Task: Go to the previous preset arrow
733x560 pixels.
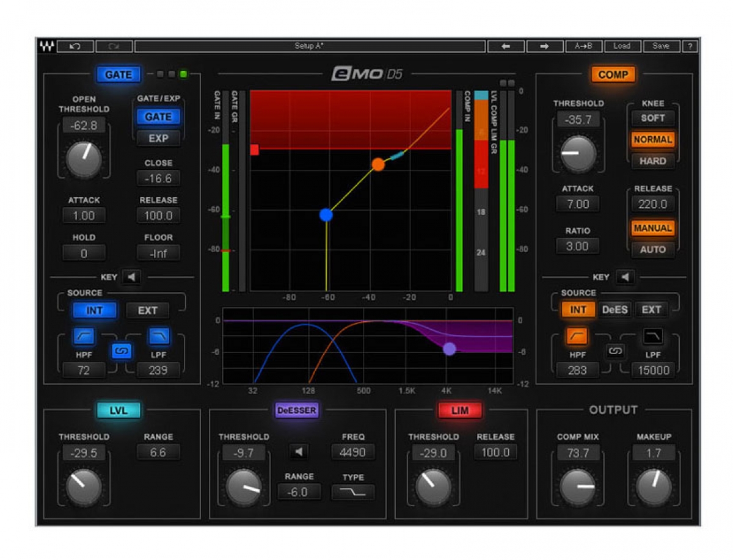Action: [505, 46]
